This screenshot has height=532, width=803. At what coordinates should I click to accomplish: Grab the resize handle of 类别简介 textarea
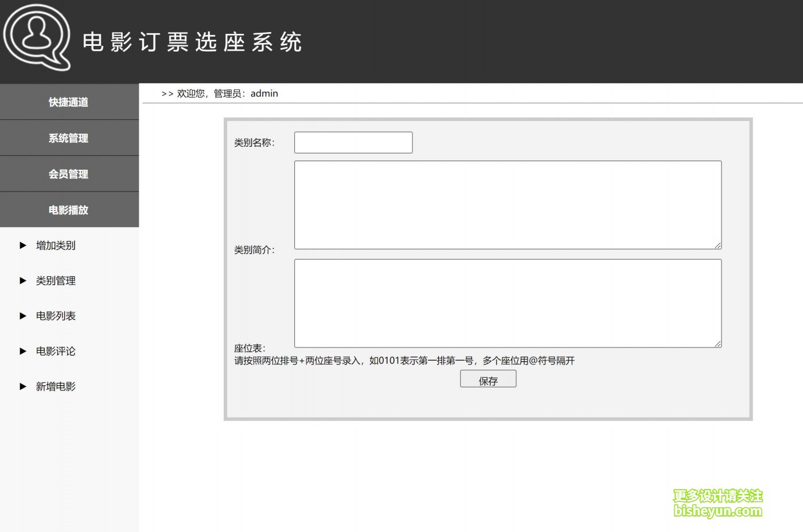(718, 245)
